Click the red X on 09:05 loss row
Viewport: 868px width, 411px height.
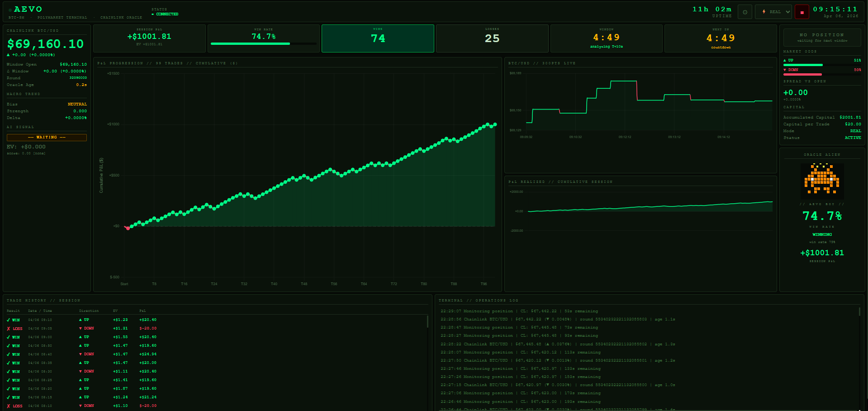[x=9, y=329]
